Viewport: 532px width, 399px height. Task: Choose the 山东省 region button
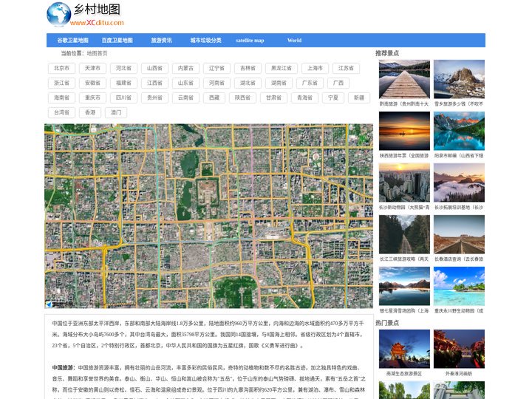pos(185,83)
